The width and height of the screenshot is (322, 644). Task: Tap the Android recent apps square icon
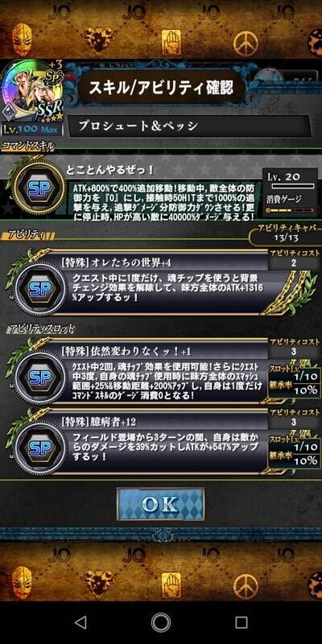[x=242, y=622]
